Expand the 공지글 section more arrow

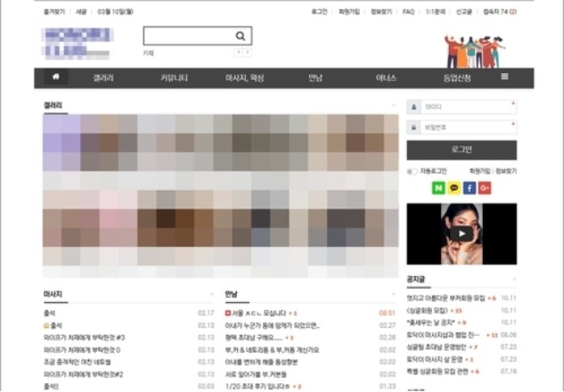pos(514,279)
